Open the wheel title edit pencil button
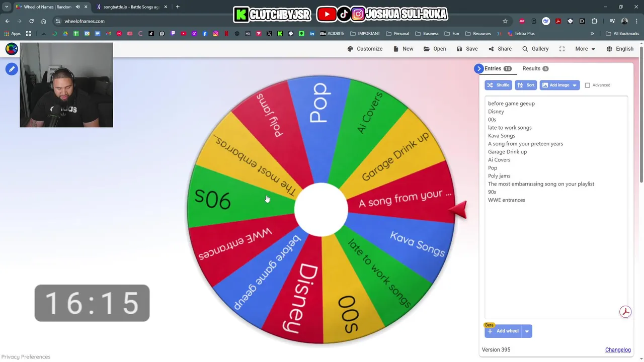 pyautogui.click(x=12, y=69)
